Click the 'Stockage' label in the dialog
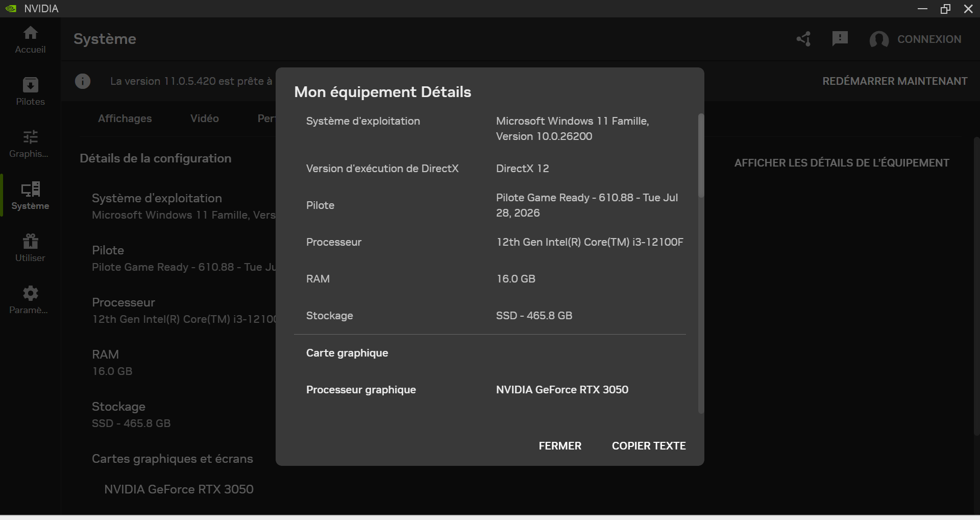The height and width of the screenshot is (520, 980). (330, 316)
